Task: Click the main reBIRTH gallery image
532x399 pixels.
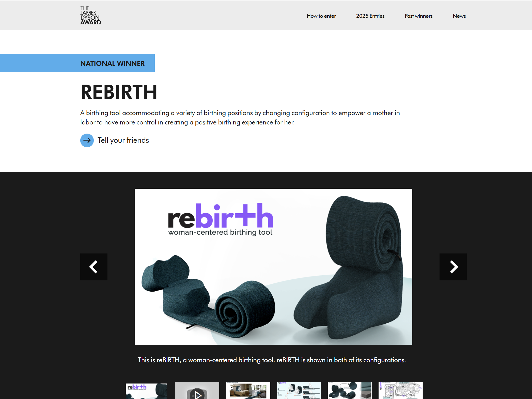Action: (273, 267)
